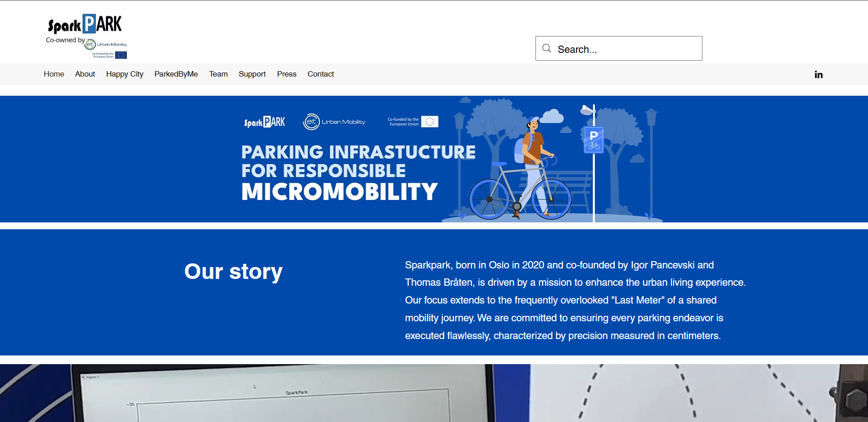The width and height of the screenshot is (868, 422).
Task: Open the Support page
Action: pos(252,74)
